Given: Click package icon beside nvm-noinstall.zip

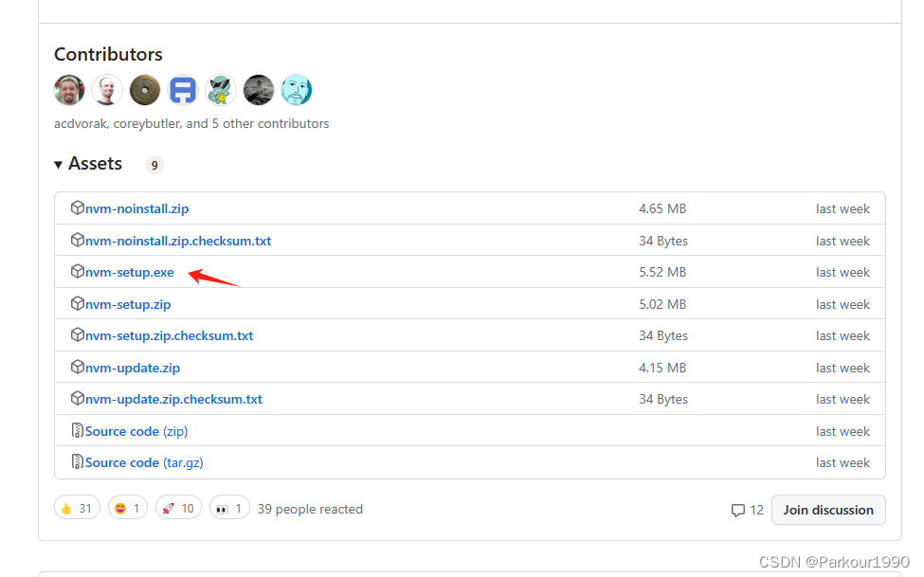Looking at the screenshot, I should point(77,207).
